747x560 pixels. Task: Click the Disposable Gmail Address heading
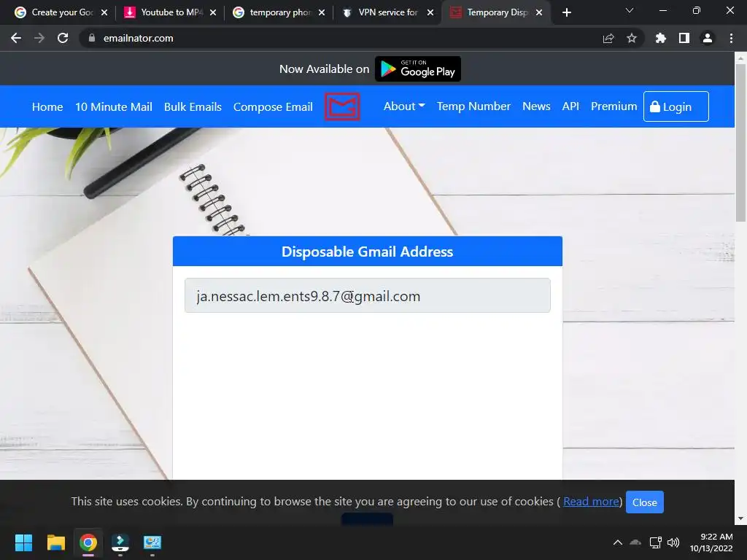[x=368, y=252]
